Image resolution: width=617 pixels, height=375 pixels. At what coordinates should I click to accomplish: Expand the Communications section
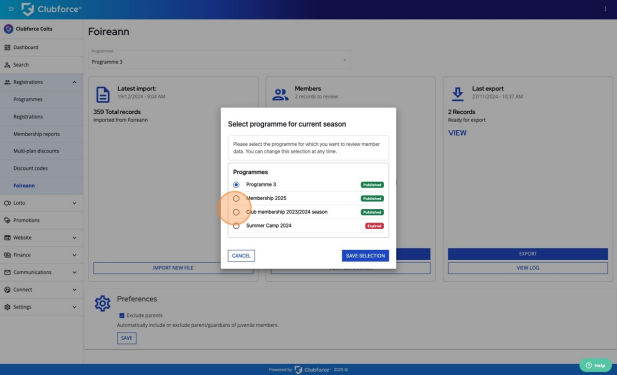click(74, 272)
